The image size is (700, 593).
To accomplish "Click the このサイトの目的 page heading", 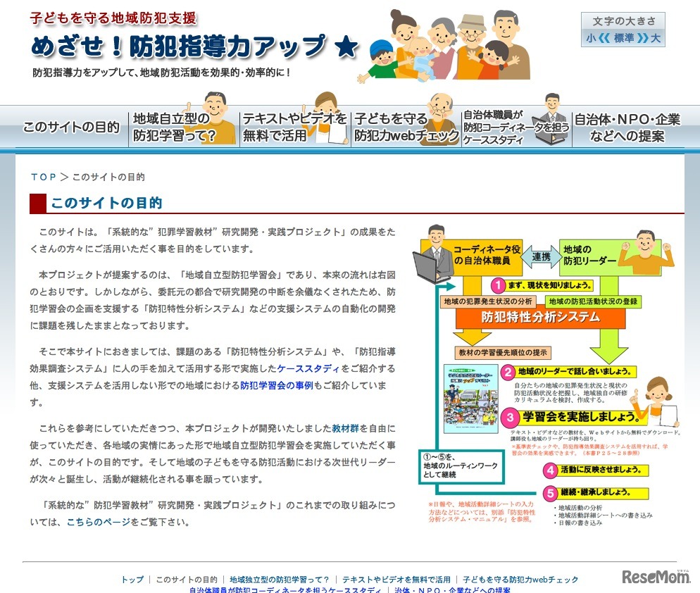I will click(x=106, y=203).
